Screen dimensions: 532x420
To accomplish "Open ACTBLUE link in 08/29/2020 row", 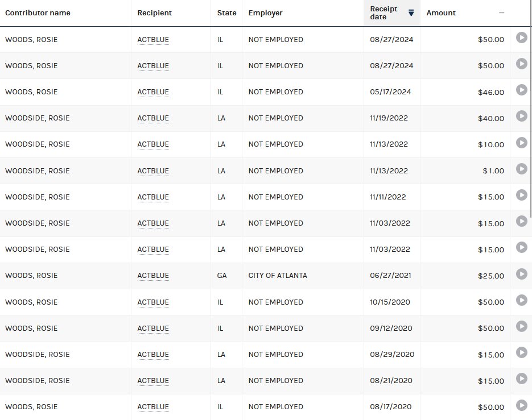I will click(153, 355).
